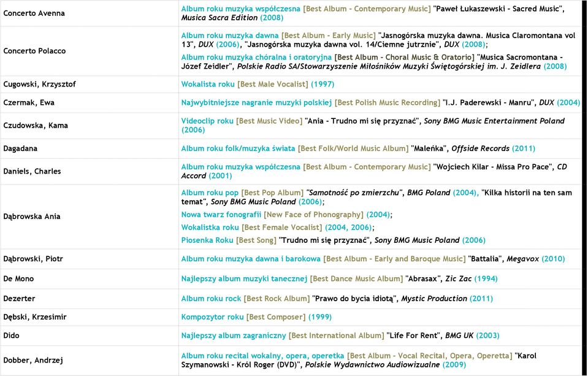Click the album title "Abrasax"

(424, 279)
